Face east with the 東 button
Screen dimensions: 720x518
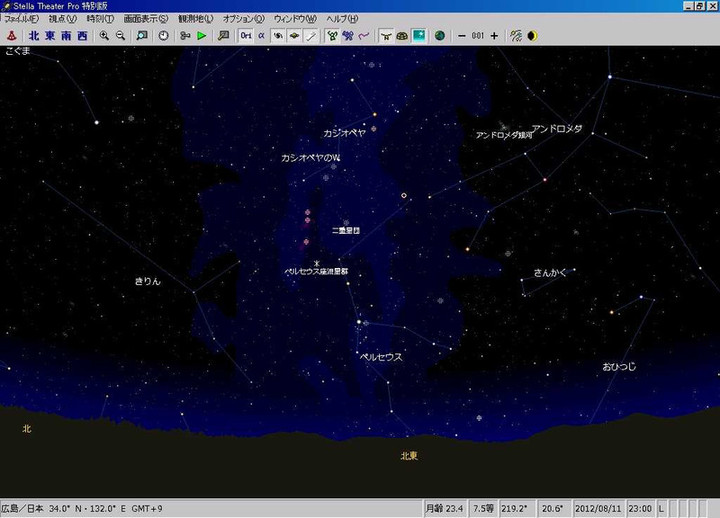[50, 36]
